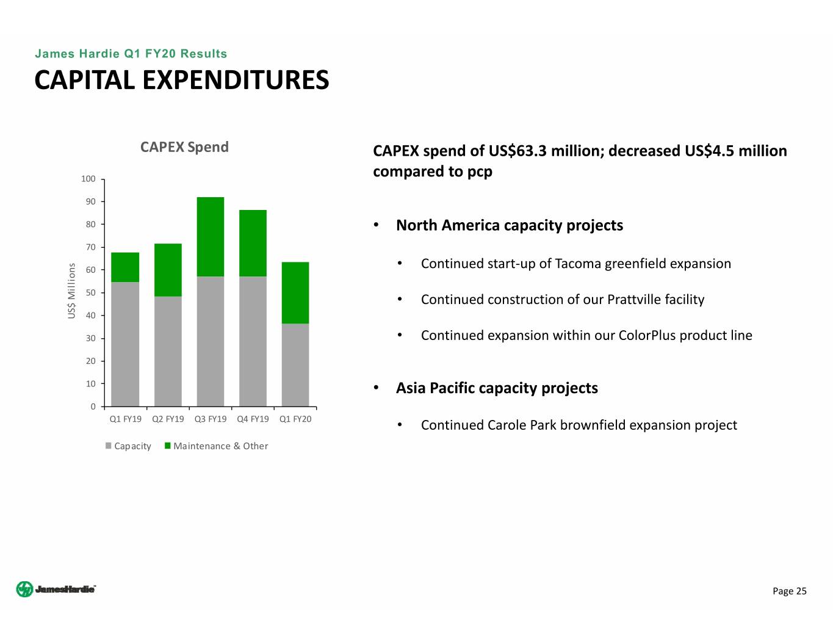Click the JamesHardie wordmark beside the logo
The width and height of the screenshot is (833, 644).
coord(65,589)
